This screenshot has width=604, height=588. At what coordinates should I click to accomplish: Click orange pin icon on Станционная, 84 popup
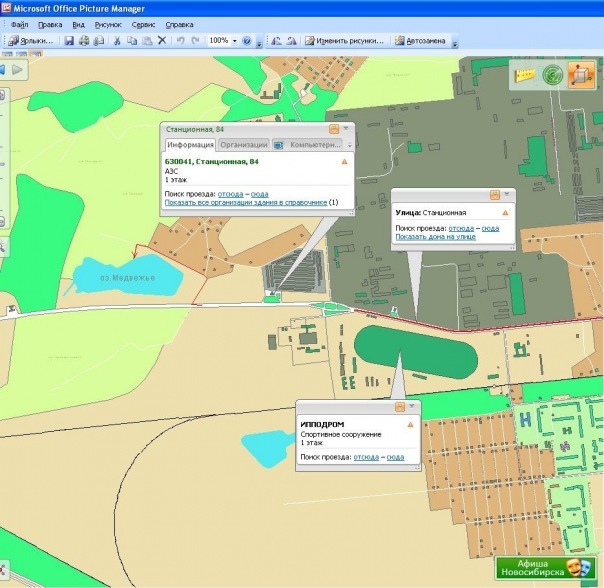(333, 129)
